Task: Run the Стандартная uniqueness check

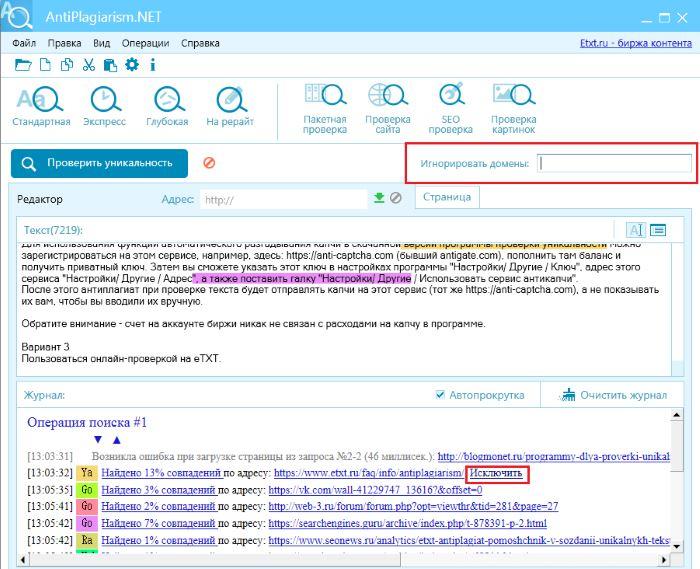Action: (x=41, y=106)
